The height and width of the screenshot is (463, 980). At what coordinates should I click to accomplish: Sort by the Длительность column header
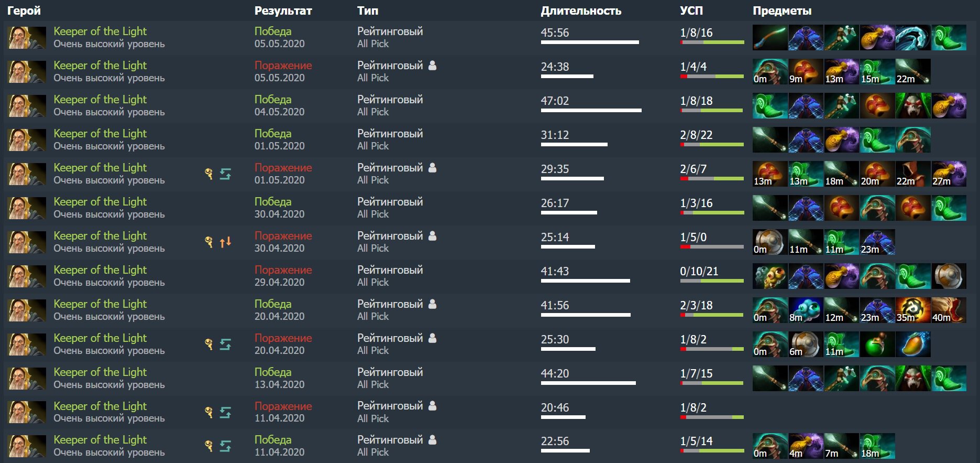pyautogui.click(x=581, y=10)
